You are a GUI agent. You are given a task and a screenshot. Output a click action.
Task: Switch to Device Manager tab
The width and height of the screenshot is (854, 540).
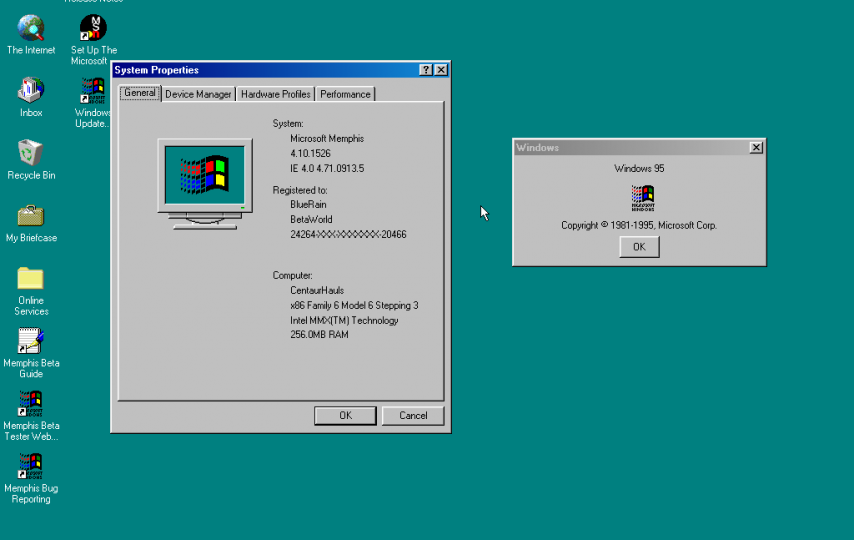[x=198, y=94]
